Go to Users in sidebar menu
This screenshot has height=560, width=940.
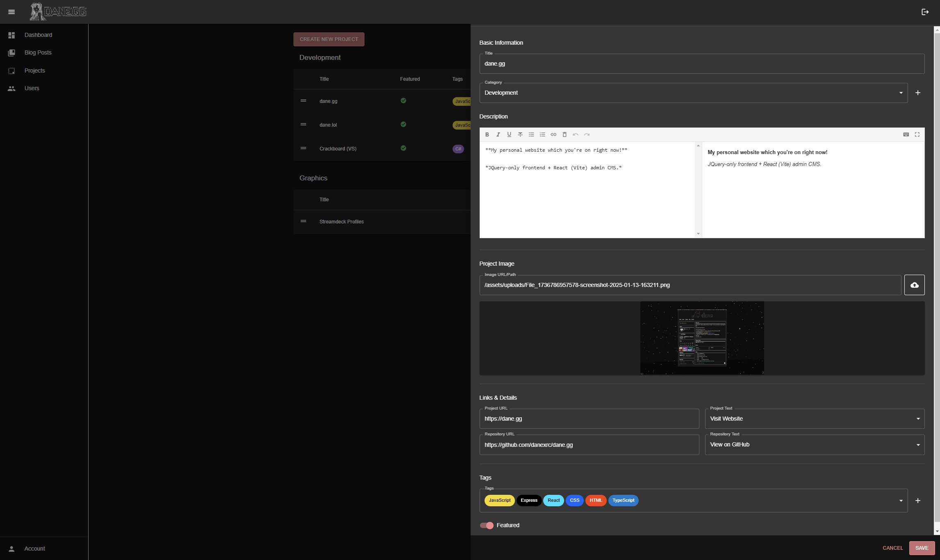[32, 88]
